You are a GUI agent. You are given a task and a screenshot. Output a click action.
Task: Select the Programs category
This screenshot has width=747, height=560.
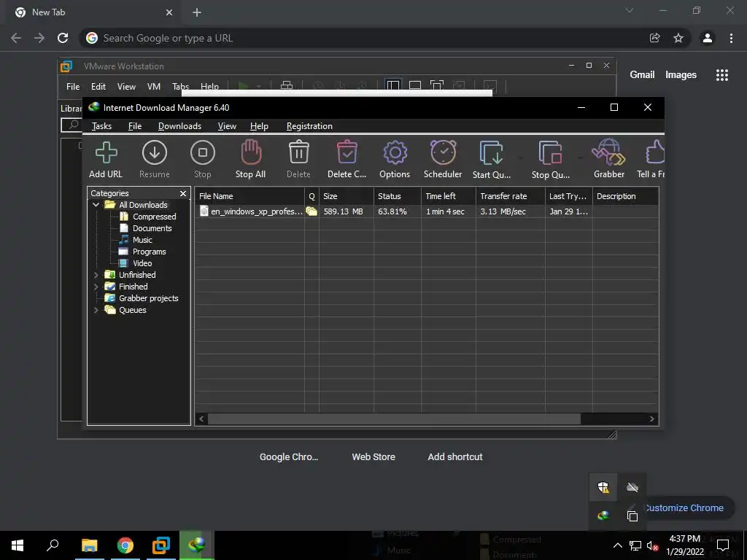pos(149,252)
